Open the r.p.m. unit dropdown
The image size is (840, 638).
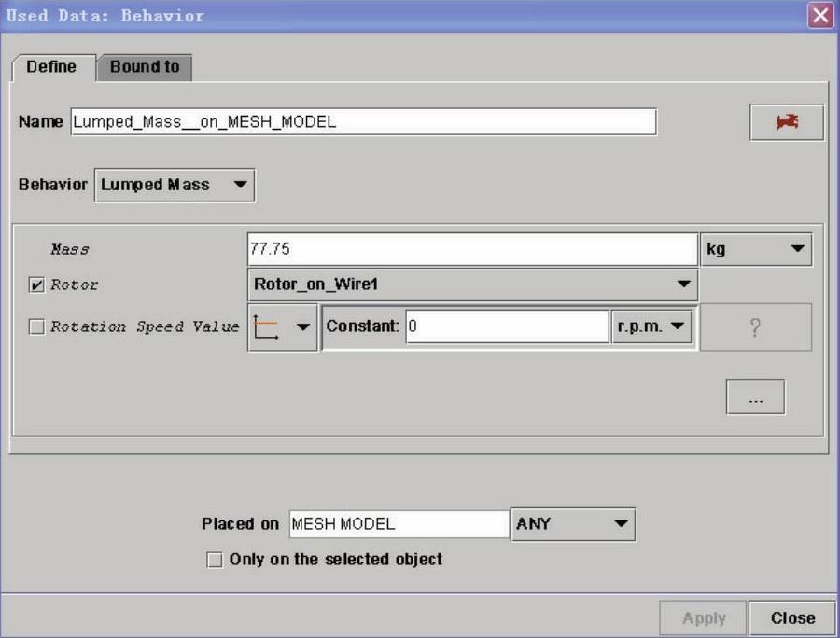[651, 326]
